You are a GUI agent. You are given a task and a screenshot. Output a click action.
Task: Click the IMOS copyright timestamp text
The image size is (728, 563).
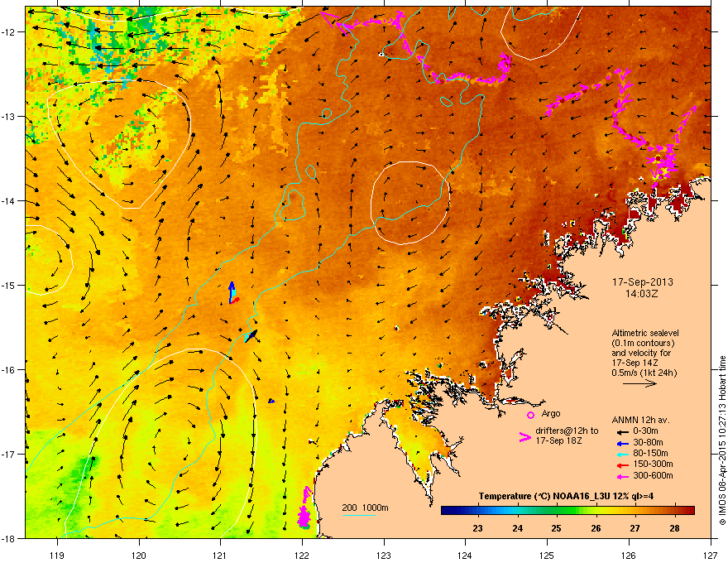click(x=722, y=440)
